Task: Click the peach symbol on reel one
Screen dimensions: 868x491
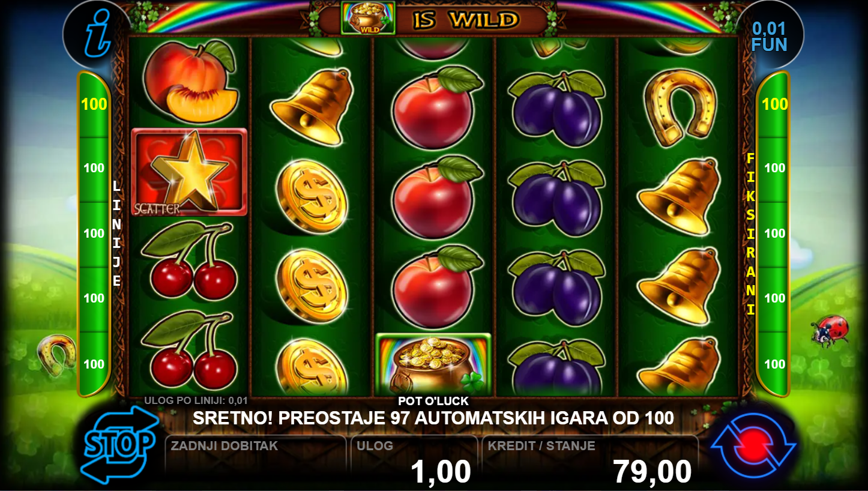Action: tap(190, 81)
